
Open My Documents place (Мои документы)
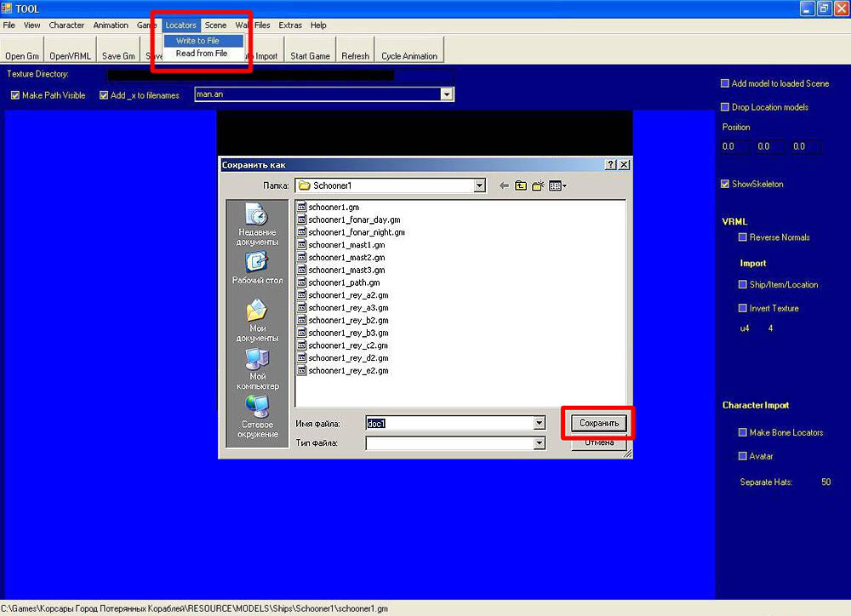tap(257, 321)
